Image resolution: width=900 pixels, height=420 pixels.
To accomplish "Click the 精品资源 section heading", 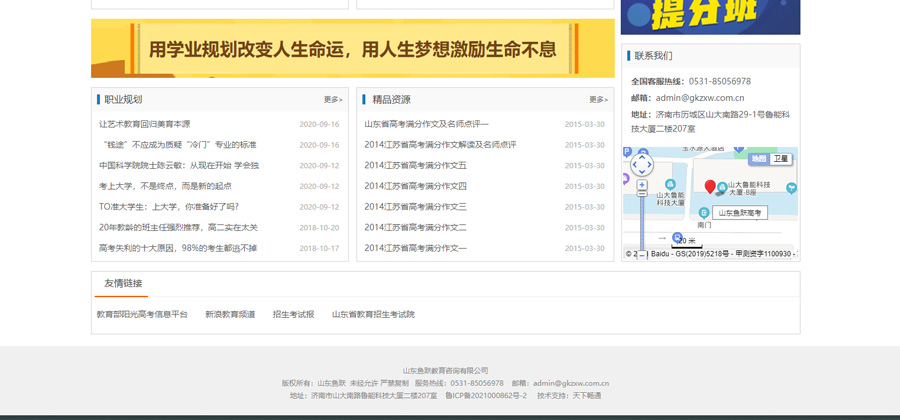I will tap(391, 99).
